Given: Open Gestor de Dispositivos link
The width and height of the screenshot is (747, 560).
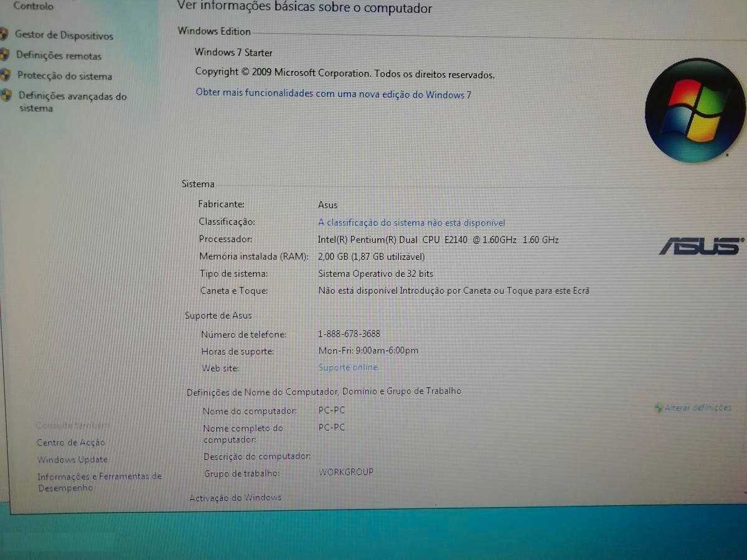Looking at the screenshot, I should click(x=64, y=35).
